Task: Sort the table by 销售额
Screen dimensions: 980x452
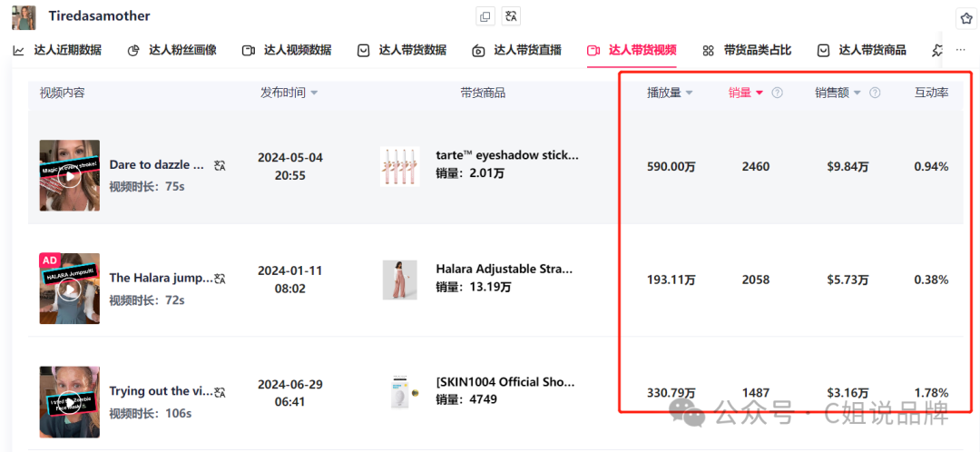Action: (x=838, y=93)
